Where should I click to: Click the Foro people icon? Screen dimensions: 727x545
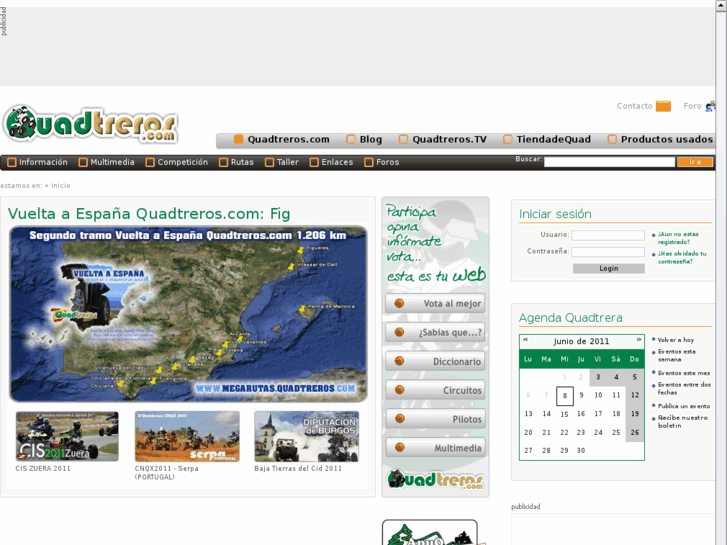(710, 106)
